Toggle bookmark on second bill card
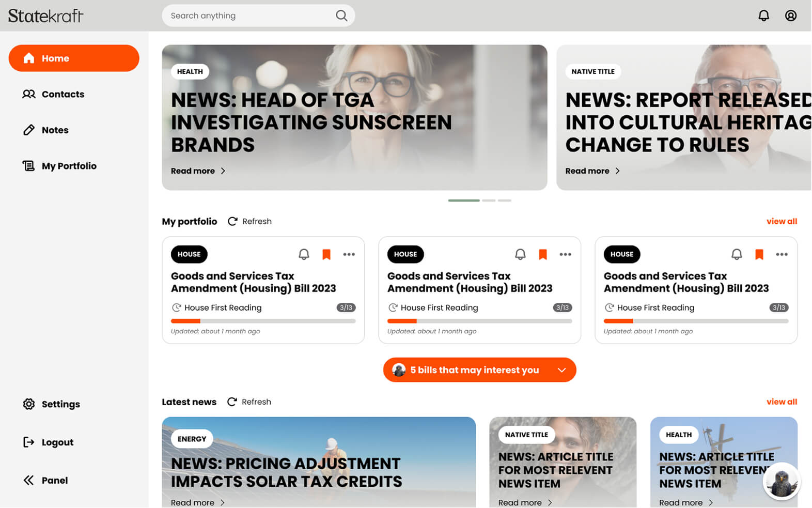Screen dimensions: 812x508 tap(543, 254)
